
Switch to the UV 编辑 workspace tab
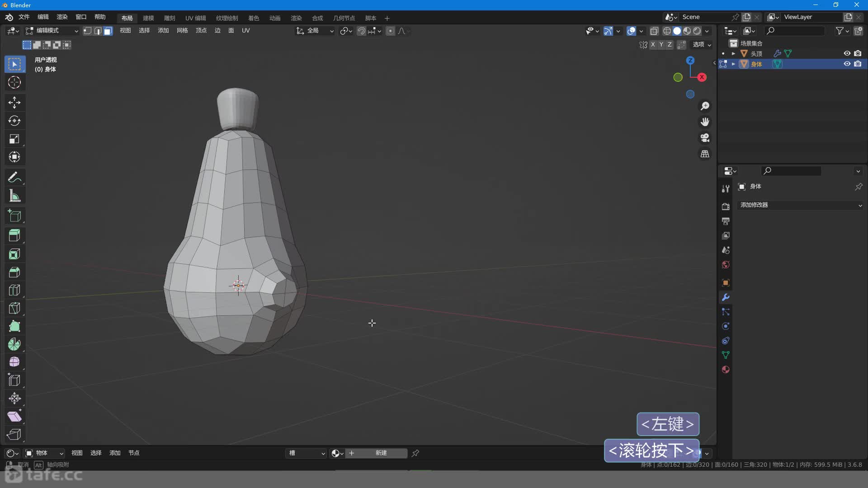tap(195, 18)
